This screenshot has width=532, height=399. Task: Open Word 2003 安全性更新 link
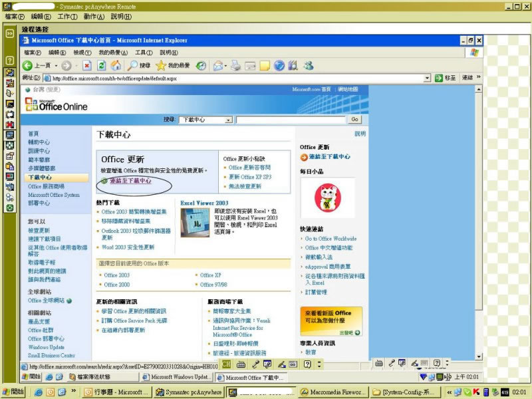(128, 247)
